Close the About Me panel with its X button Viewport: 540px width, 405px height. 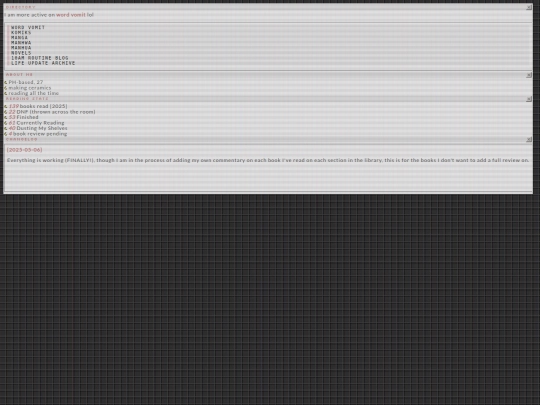point(529,75)
